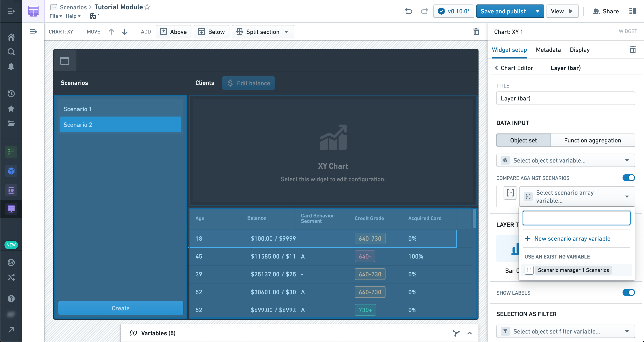The image size is (644, 342).
Task: Select Scenario 1 in scenarios list
Action: tap(121, 109)
